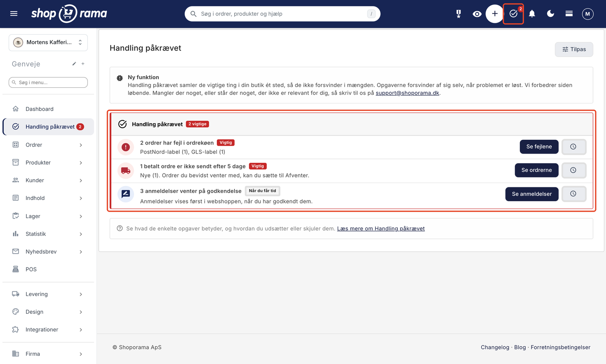
Task: Open the hamburger menu icon
Action: pyautogui.click(x=14, y=14)
